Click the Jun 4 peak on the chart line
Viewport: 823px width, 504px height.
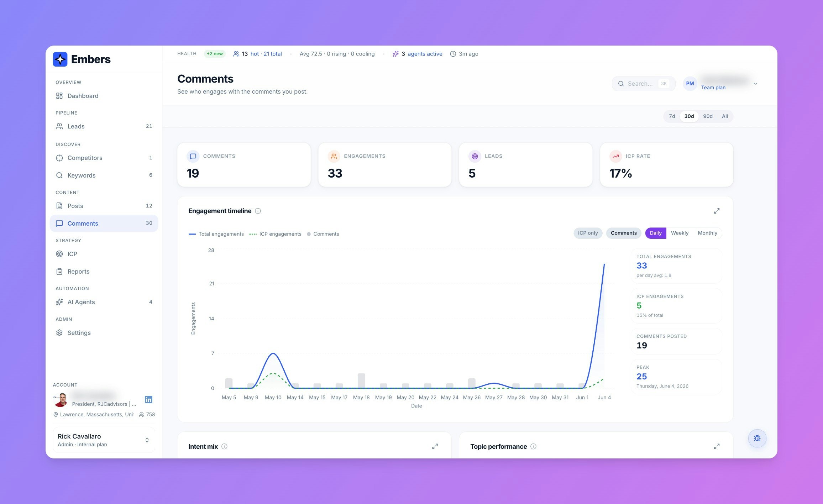click(604, 264)
